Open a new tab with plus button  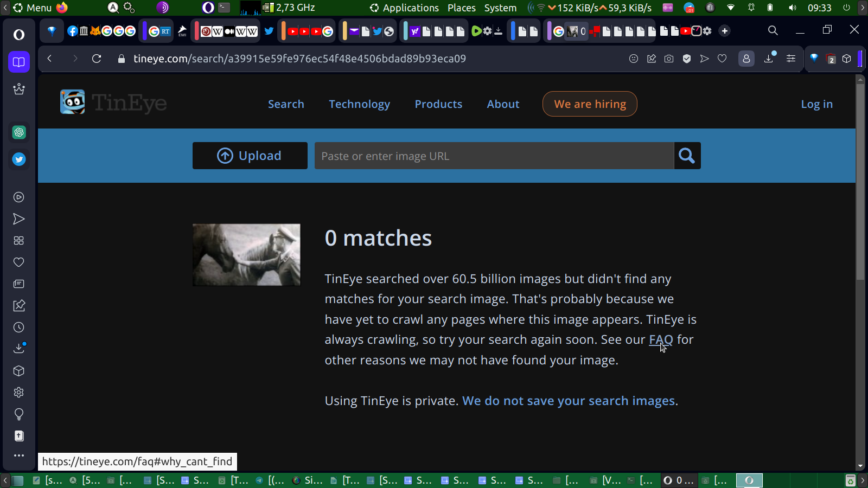click(725, 31)
